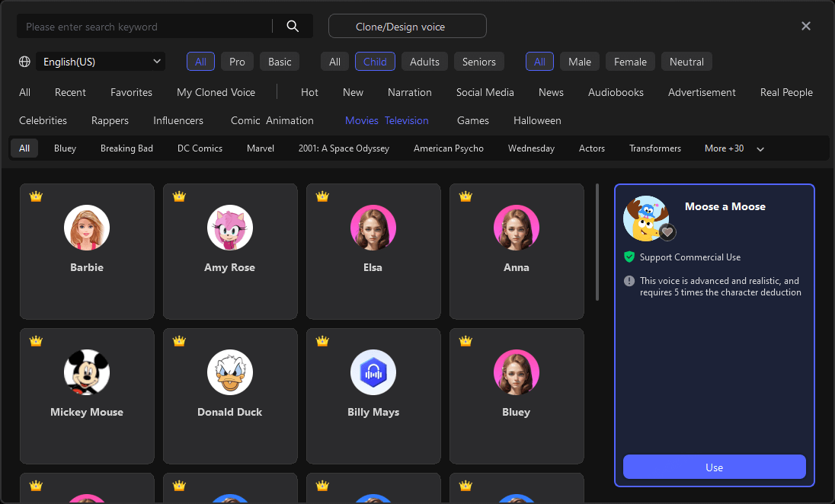Viewport: 835px width, 504px height.
Task: Click the crown icon on Barbie card
Action: tap(36, 196)
